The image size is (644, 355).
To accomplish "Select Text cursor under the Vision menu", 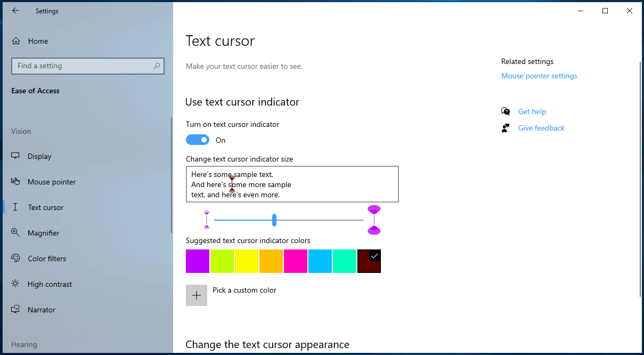I will [x=47, y=207].
